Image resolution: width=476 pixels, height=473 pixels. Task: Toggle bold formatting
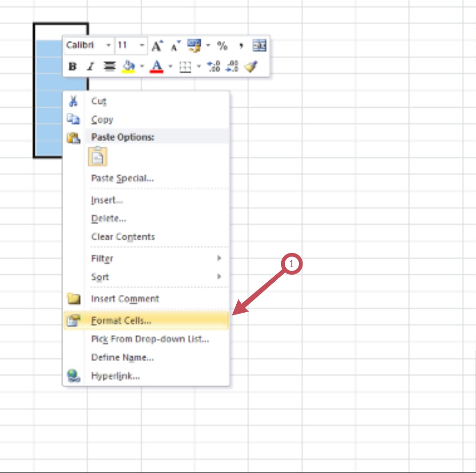pos(72,66)
